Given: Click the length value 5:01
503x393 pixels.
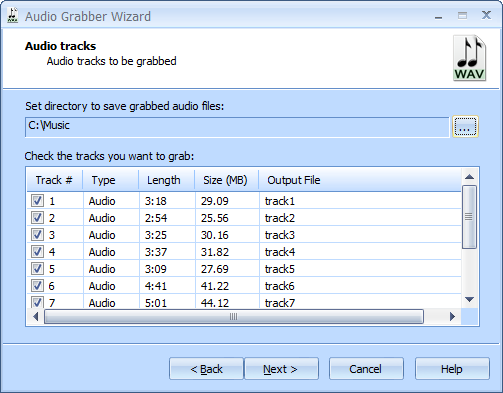Looking at the screenshot, I should point(156,303).
